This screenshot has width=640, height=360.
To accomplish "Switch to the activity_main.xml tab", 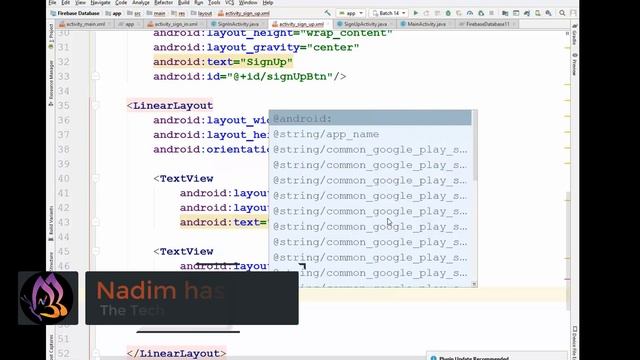I will 83,24.
